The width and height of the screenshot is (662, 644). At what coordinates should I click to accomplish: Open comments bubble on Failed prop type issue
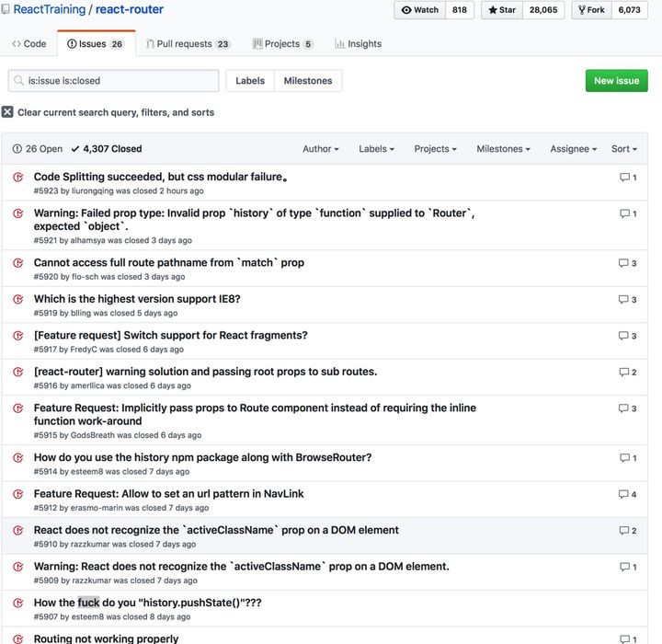click(628, 213)
